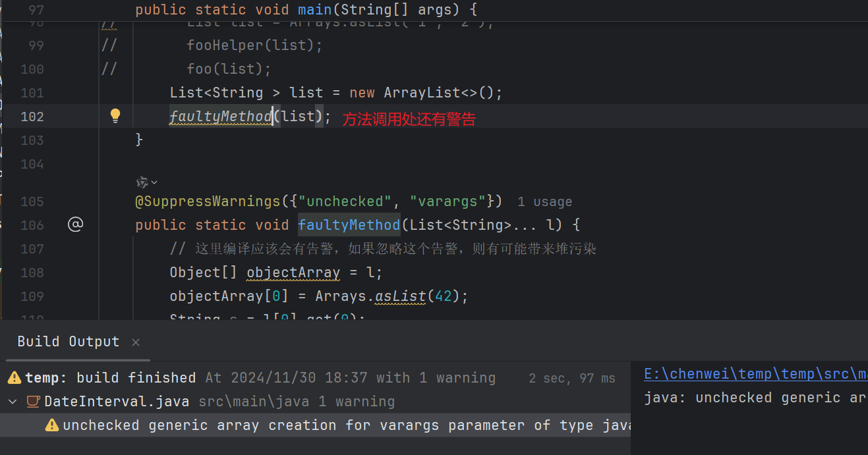This screenshot has width=868, height=455.
Task: Click the '1 usage' inlay hint
Action: (x=544, y=202)
